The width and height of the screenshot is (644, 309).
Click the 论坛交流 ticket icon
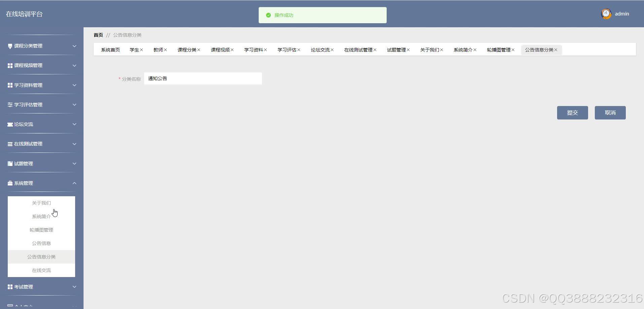tap(10, 125)
